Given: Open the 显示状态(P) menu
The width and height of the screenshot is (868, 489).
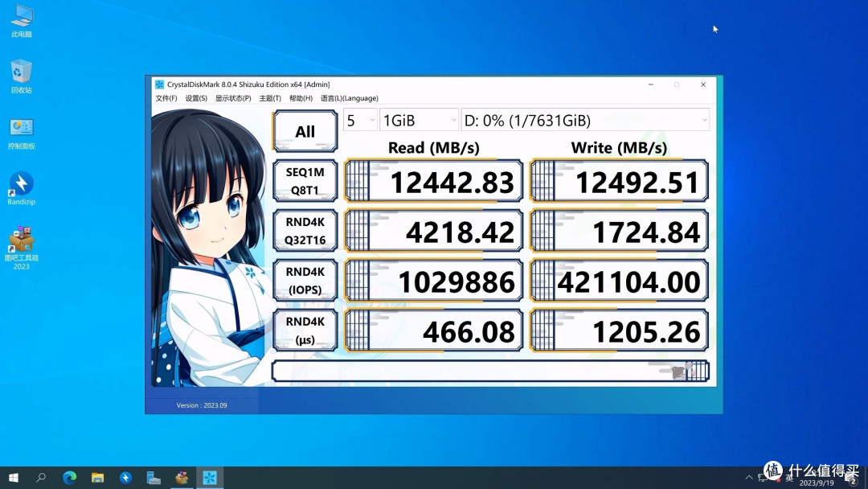Looking at the screenshot, I should pos(233,98).
